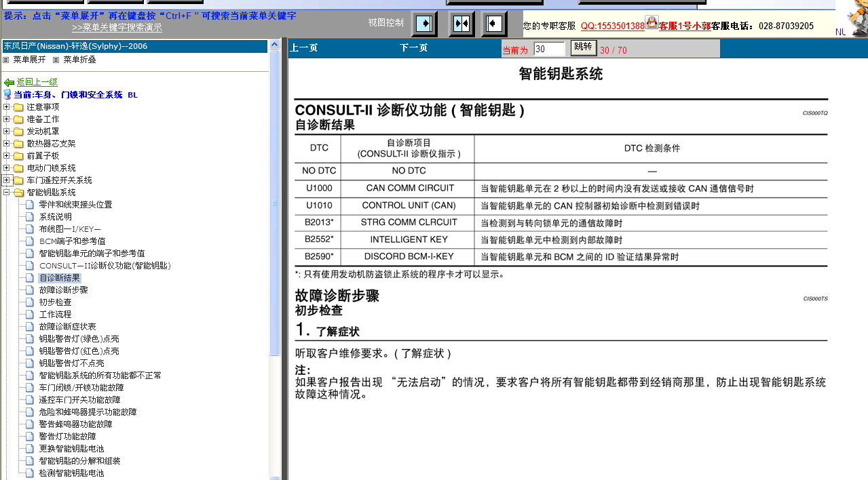
Task: Expand the 车门遥控开关系统 tree node
Action: [x=7, y=180]
